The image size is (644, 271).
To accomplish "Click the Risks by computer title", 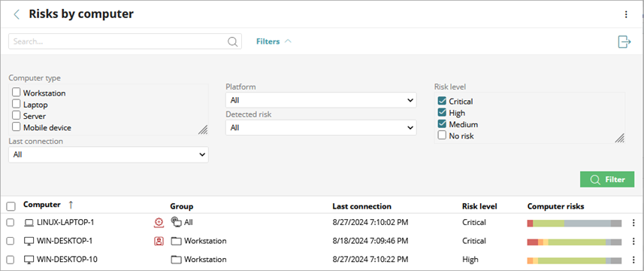I will tap(81, 14).
